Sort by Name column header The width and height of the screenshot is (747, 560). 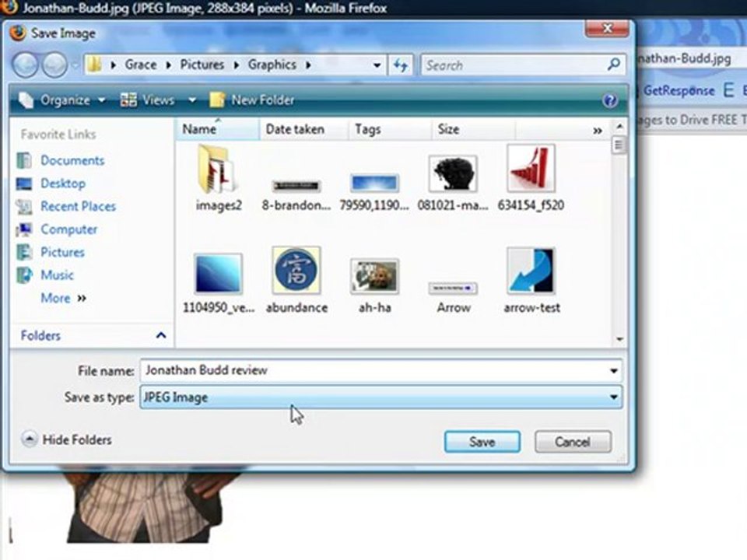click(217, 129)
